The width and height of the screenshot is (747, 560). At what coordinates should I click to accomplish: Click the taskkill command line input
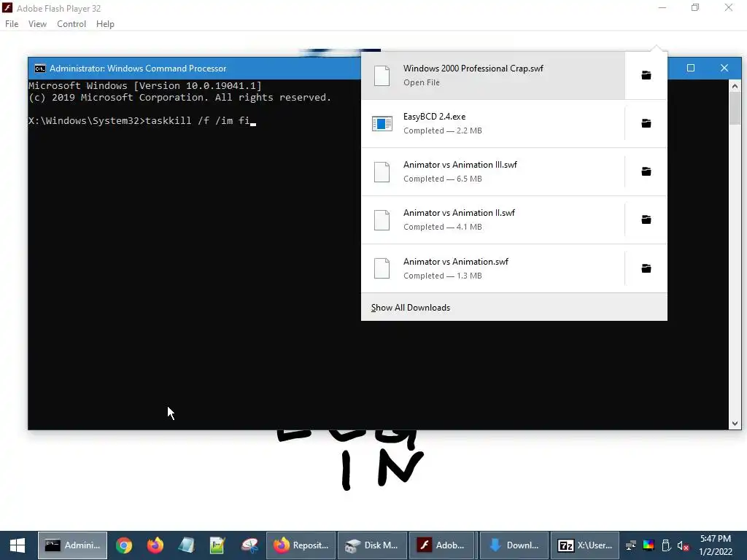click(142, 121)
